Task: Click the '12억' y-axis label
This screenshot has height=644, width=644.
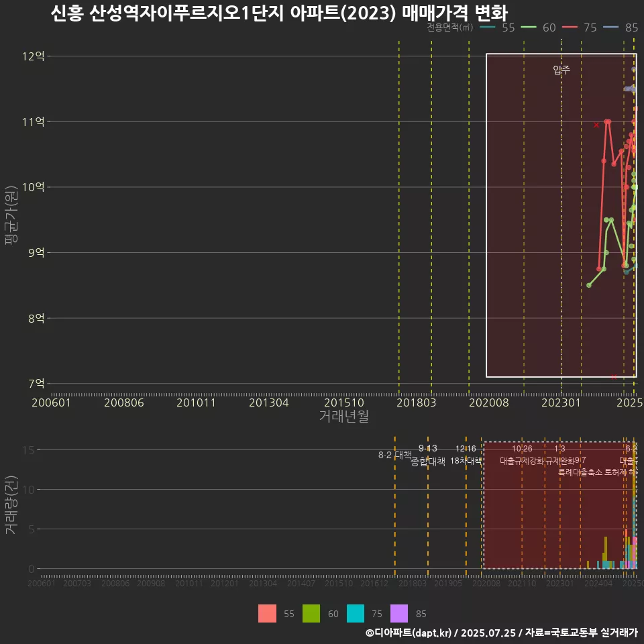Action: [34, 56]
